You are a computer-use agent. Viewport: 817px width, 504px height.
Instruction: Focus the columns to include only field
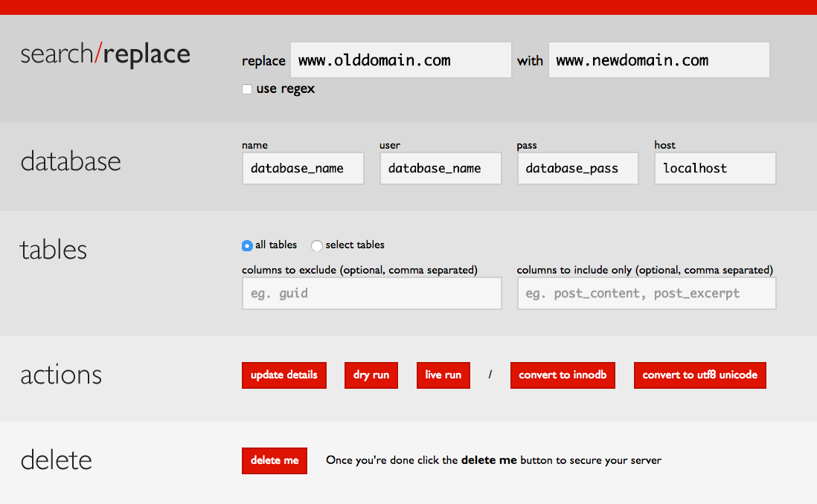(x=647, y=294)
